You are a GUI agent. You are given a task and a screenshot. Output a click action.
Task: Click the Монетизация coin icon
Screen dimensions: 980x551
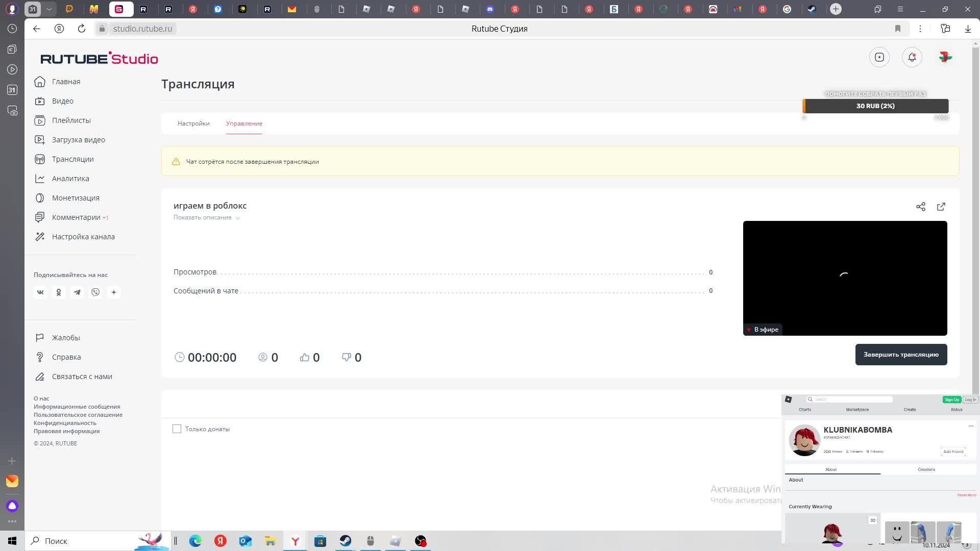pyautogui.click(x=40, y=198)
